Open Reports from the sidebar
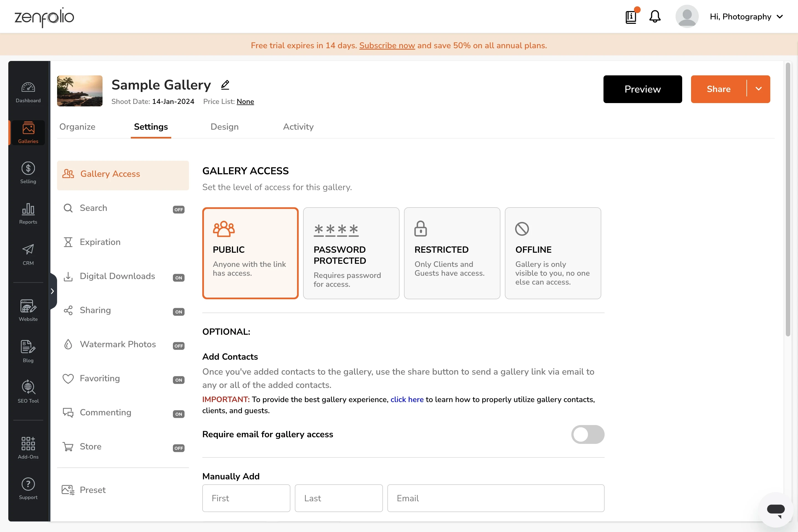This screenshot has height=532, width=798. click(x=28, y=214)
